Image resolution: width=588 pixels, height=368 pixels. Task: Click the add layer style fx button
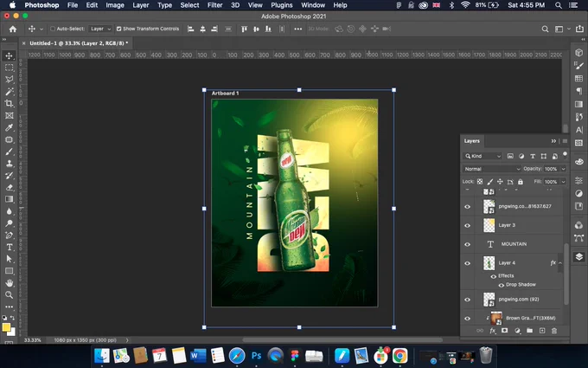492,331
